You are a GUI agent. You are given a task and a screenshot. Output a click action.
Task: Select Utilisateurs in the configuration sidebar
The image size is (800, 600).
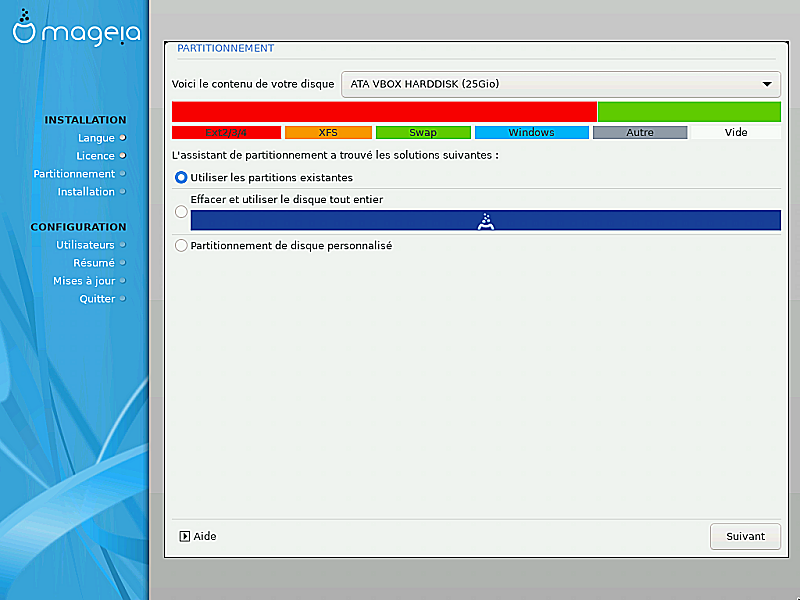(x=85, y=244)
